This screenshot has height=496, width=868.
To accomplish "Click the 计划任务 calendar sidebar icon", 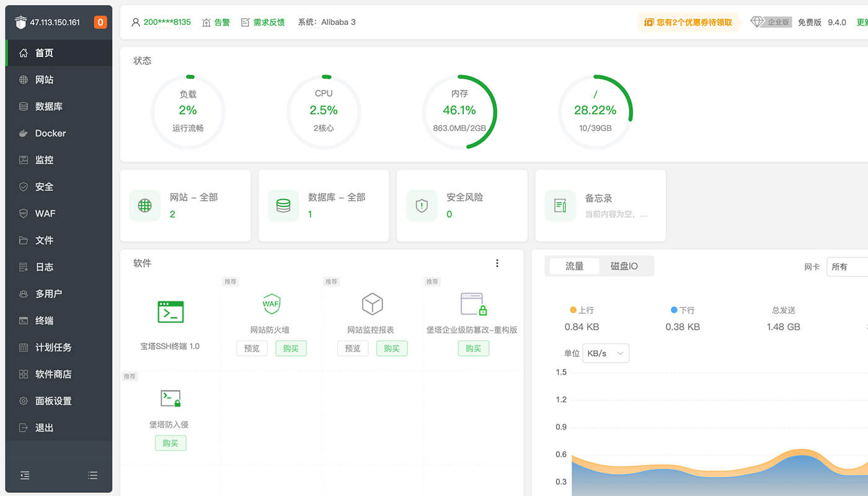I will tap(24, 347).
